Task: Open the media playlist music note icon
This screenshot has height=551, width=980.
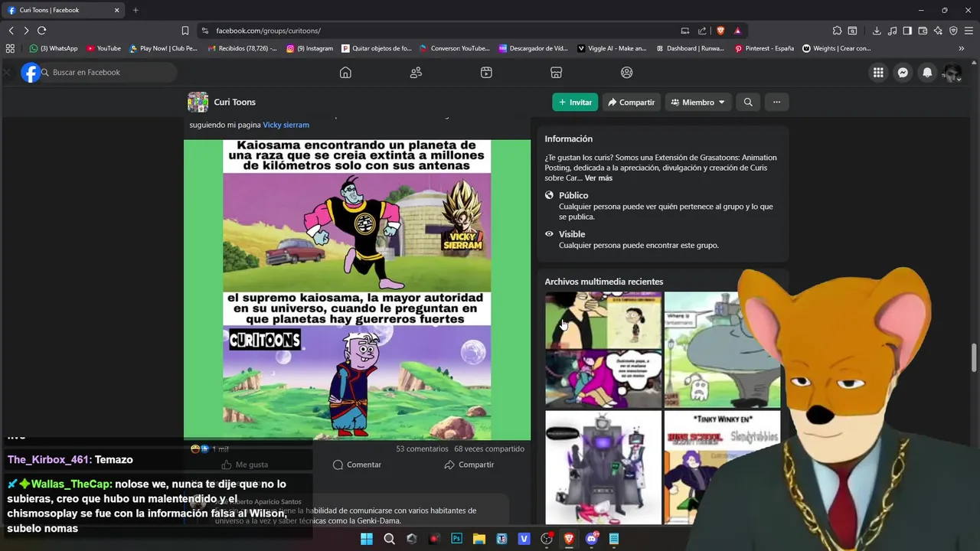Action: coord(892,31)
